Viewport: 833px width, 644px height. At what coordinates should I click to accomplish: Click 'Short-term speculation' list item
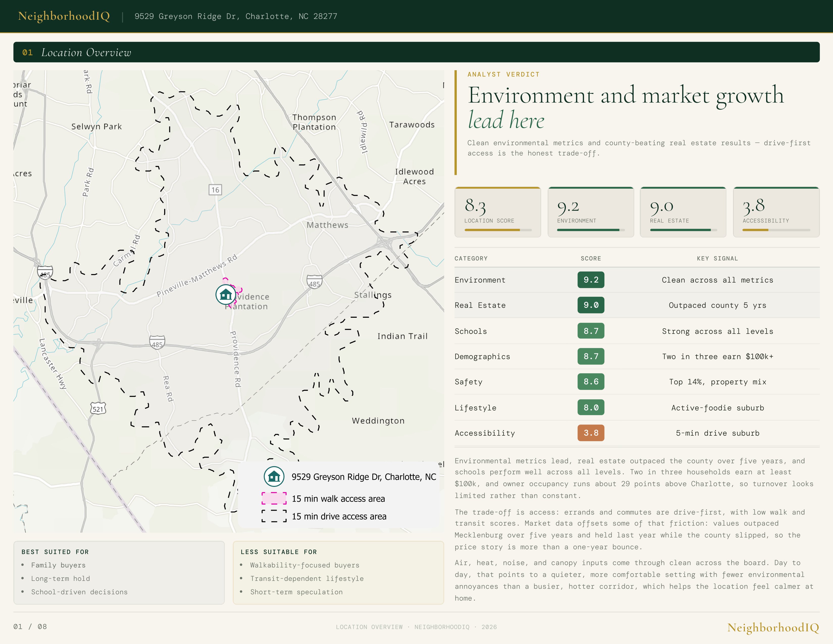click(x=296, y=592)
